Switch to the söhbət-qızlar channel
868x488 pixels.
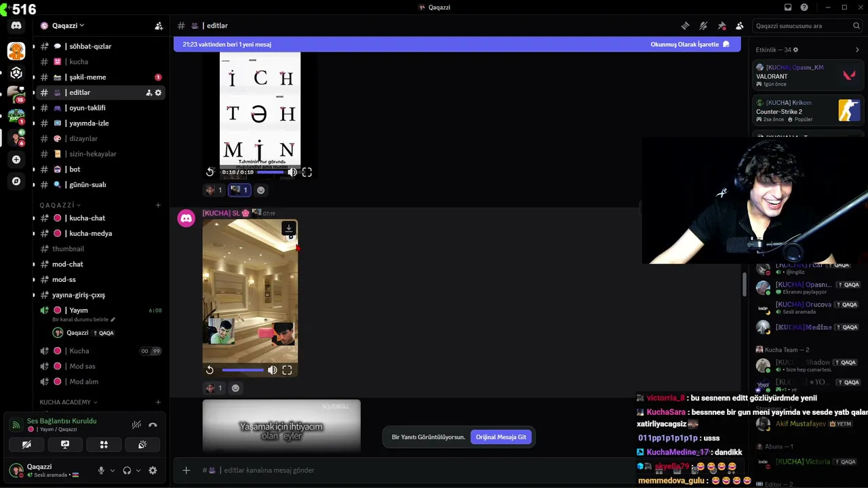(x=100, y=47)
